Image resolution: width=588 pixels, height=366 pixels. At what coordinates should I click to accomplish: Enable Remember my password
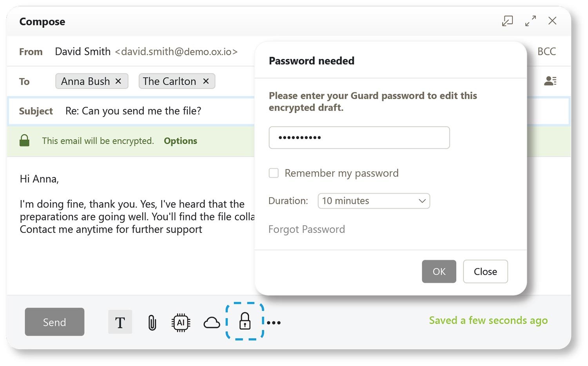[273, 173]
